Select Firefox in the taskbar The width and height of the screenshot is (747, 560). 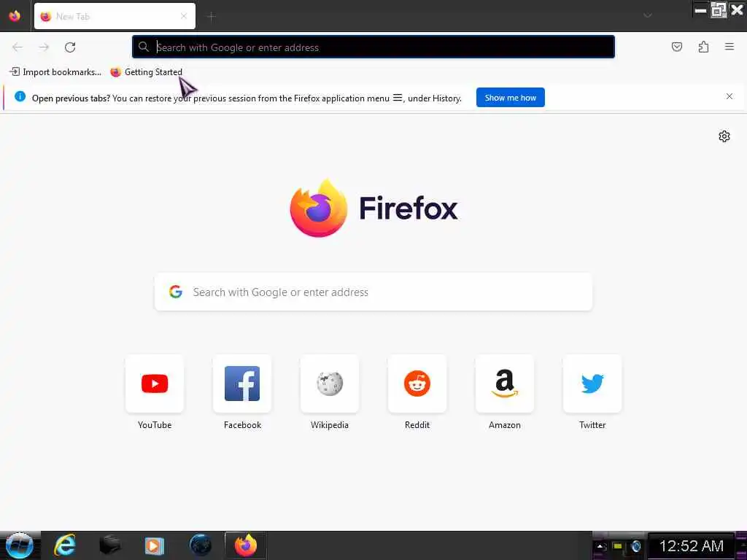245,545
